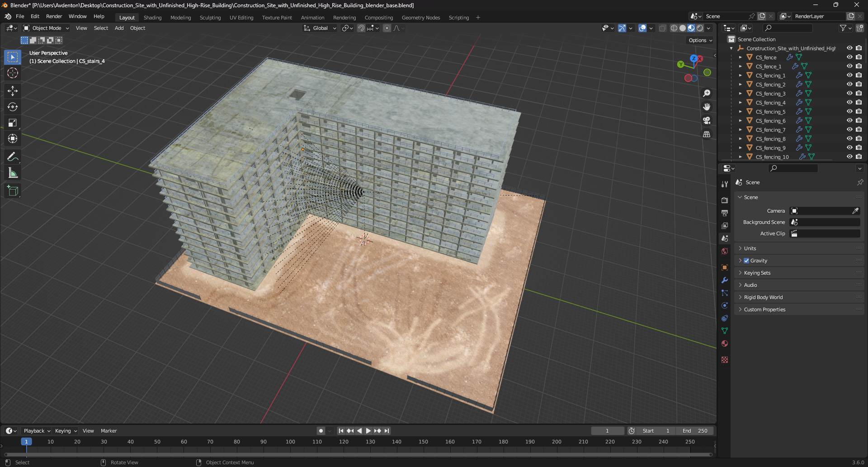Click the zoom viewport magnifier icon
This screenshot has height=467, width=868.
coord(707,93)
